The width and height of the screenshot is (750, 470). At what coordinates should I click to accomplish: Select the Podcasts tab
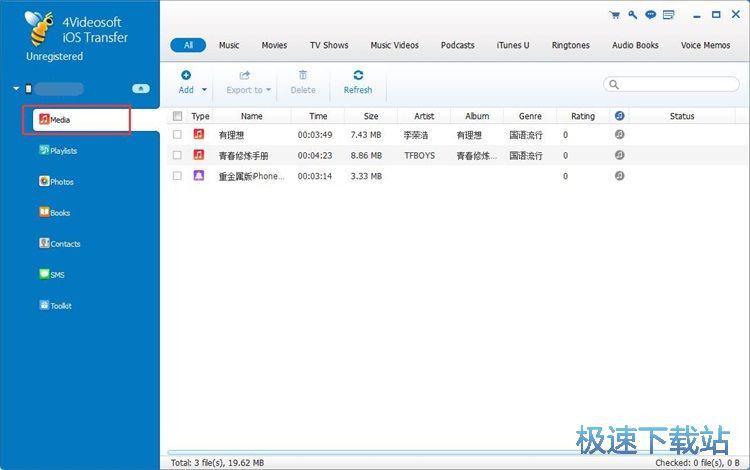click(456, 45)
